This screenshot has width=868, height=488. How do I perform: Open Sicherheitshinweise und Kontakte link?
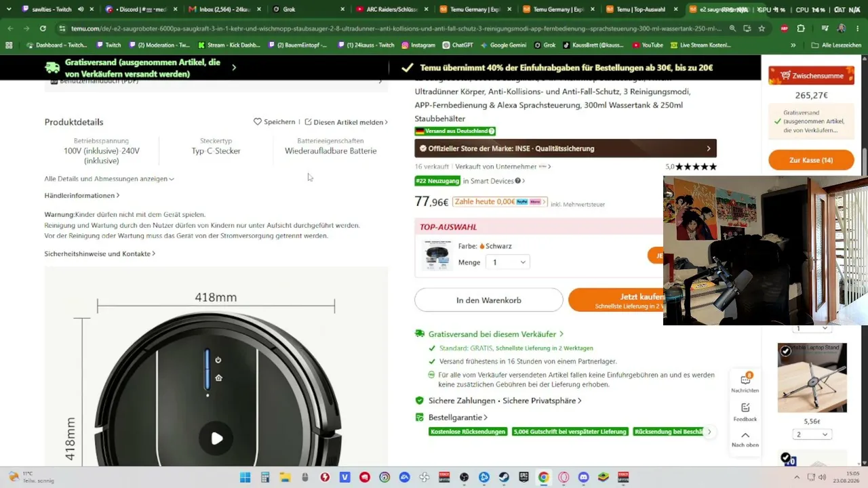[100, 253]
